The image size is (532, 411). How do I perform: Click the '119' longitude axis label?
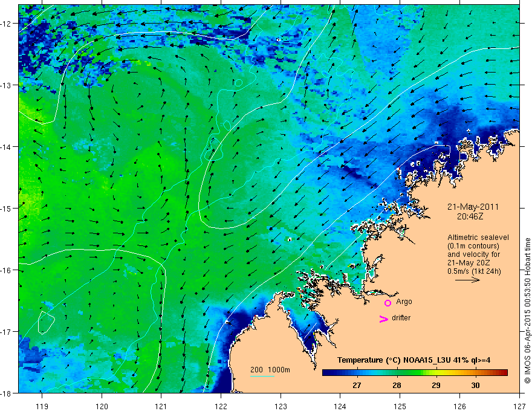[42, 406]
